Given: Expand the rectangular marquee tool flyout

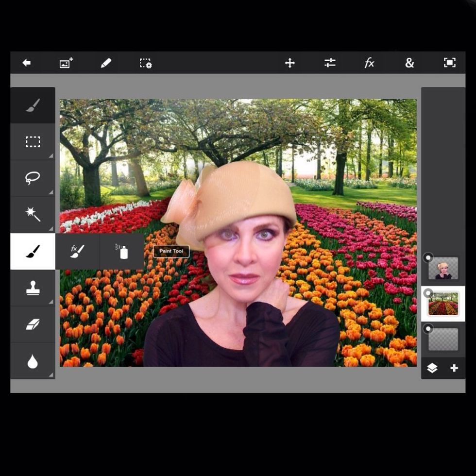Looking at the screenshot, I should [x=51, y=156].
